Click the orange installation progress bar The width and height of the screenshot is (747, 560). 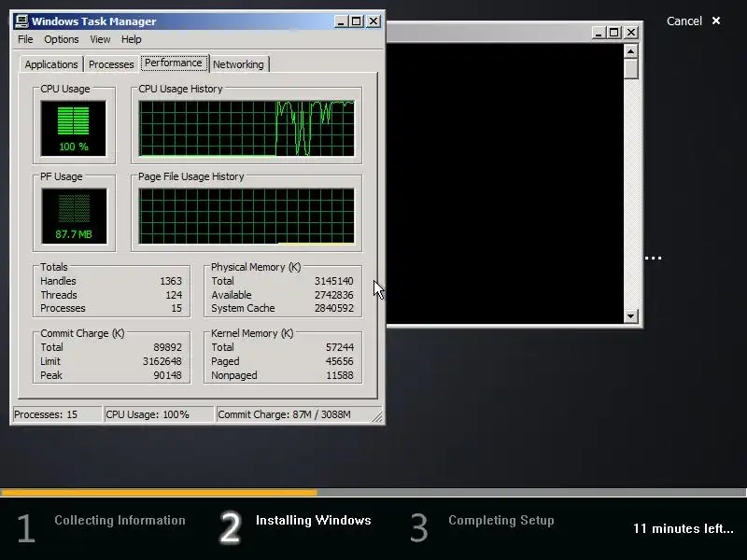[159, 493]
